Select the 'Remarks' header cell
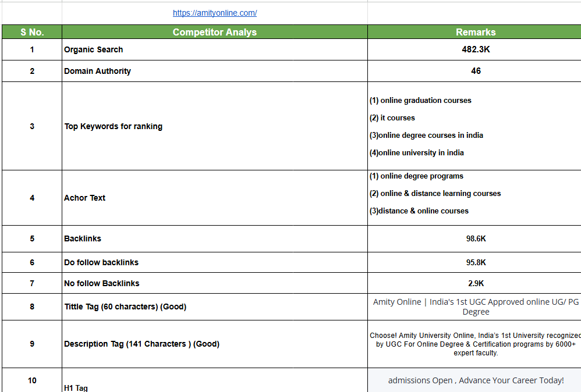Image resolution: width=581 pixels, height=392 pixels. click(474, 32)
